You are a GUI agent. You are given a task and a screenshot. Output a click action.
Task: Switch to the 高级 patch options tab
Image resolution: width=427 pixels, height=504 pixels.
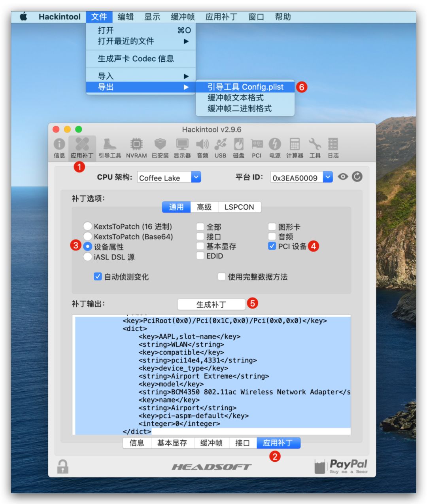[204, 207]
